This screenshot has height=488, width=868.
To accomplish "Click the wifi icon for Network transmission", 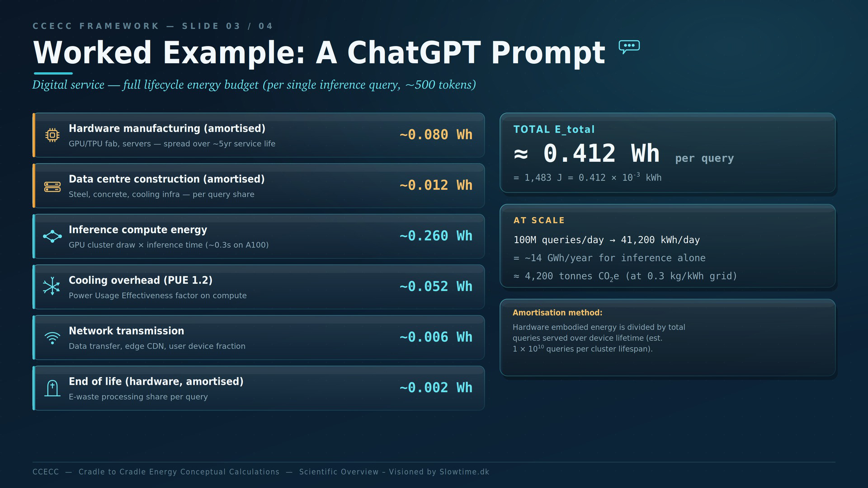I will [52, 338].
